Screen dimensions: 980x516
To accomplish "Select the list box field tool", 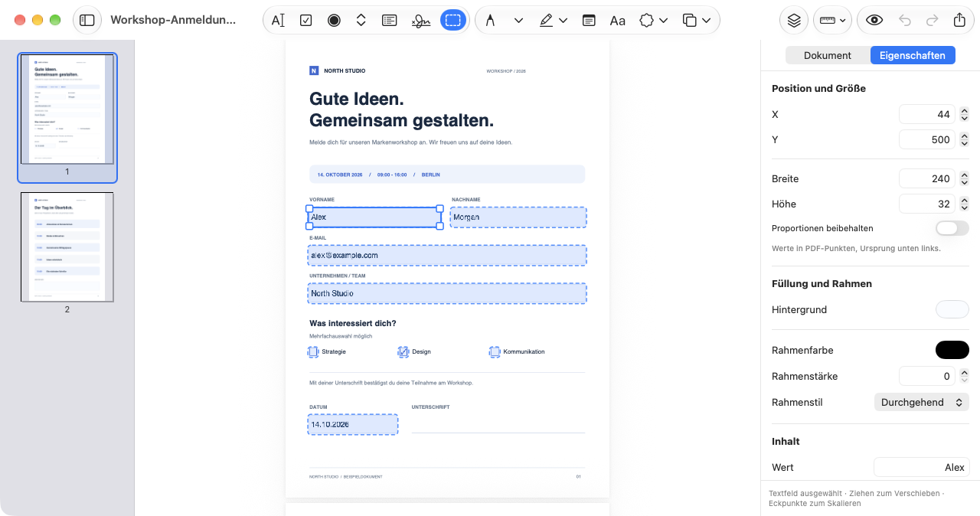I will tap(389, 21).
